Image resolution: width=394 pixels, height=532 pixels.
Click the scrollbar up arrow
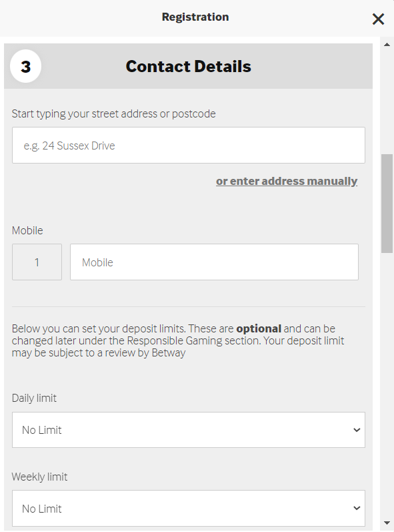click(x=387, y=45)
